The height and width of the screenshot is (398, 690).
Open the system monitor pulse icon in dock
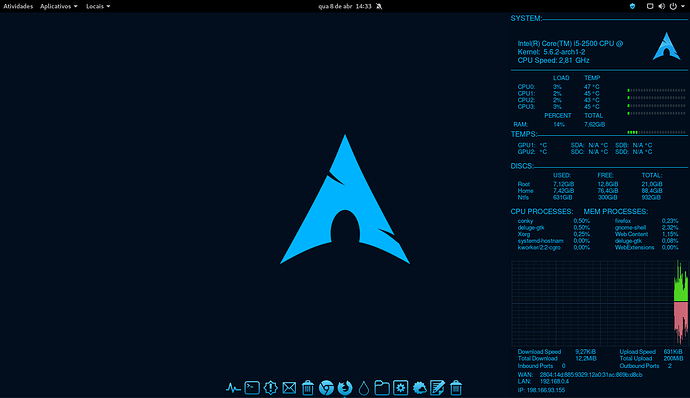coord(233,388)
